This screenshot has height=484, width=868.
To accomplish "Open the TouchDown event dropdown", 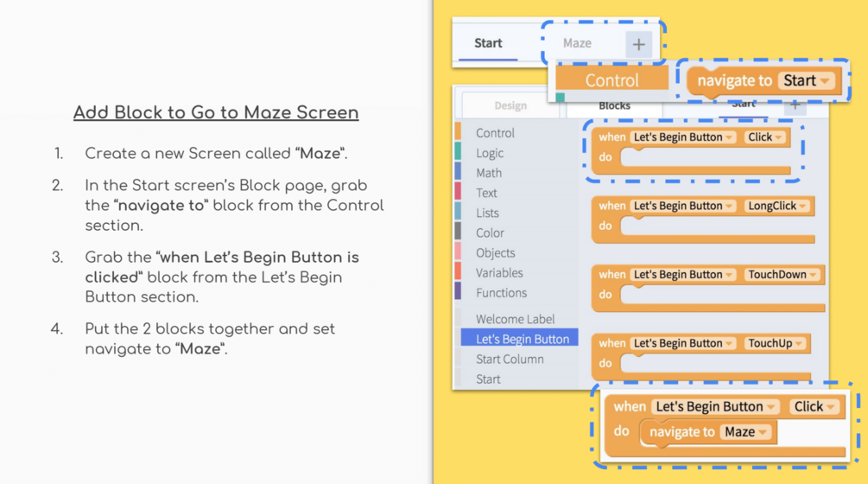I will [x=782, y=275].
